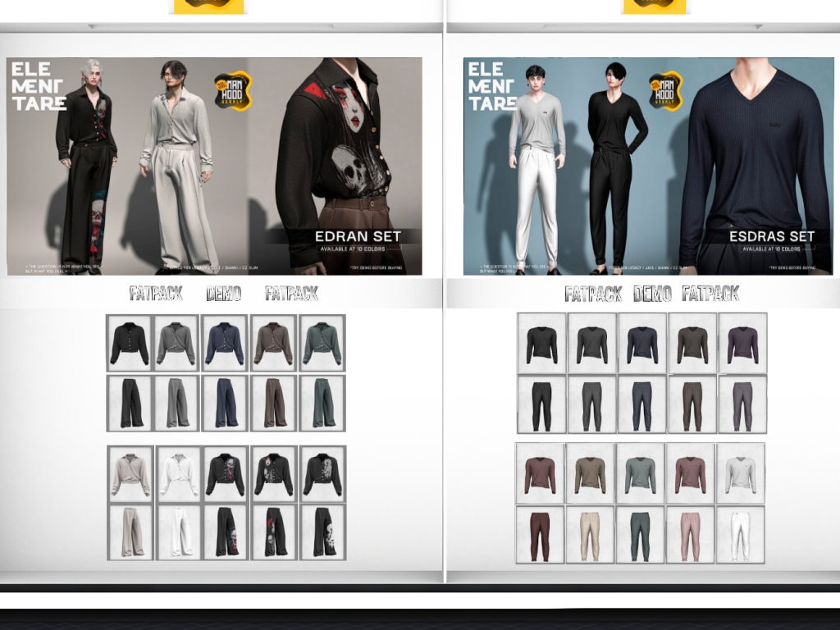Click DEMO button under Edran Set
The image size is (840, 630).
[223, 294]
